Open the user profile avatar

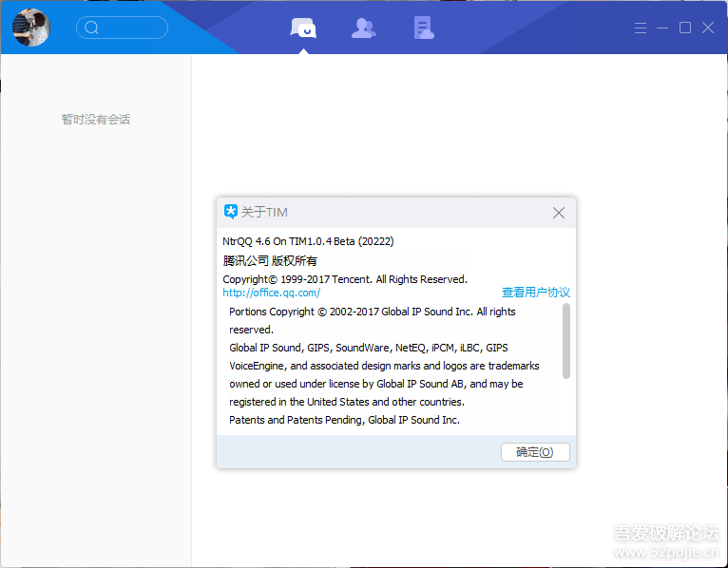pyautogui.click(x=31, y=28)
